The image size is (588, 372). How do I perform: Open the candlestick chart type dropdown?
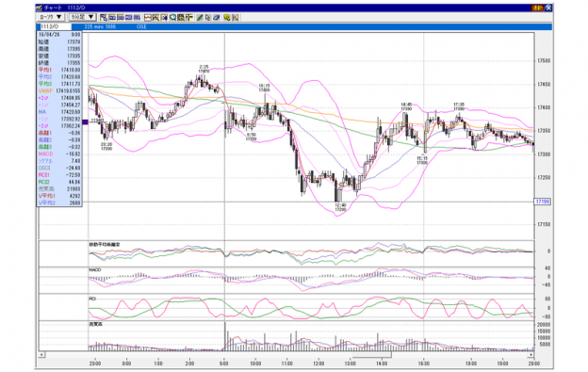(x=51, y=17)
